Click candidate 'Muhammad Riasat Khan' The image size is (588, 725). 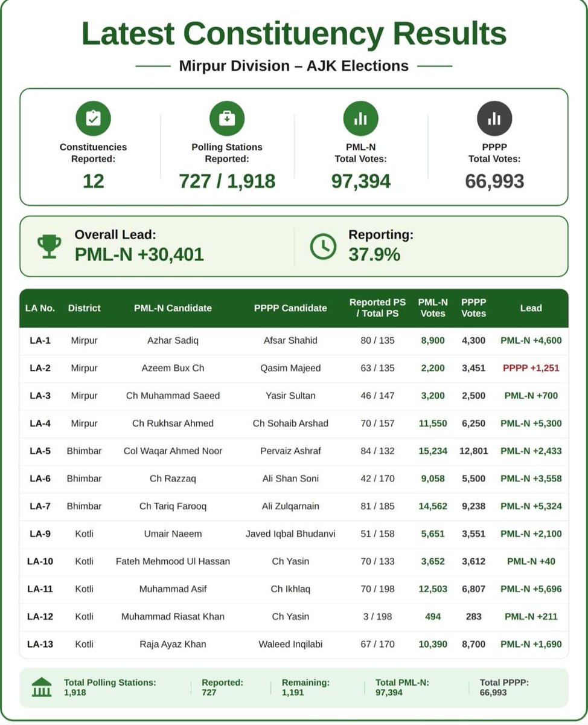coord(173,617)
